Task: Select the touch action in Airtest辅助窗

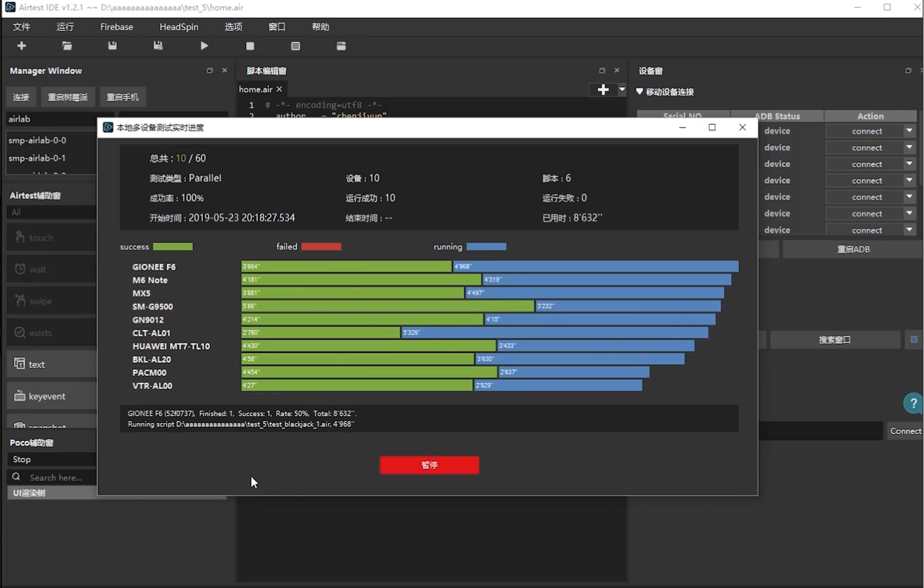Action: (x=51, y=238)
